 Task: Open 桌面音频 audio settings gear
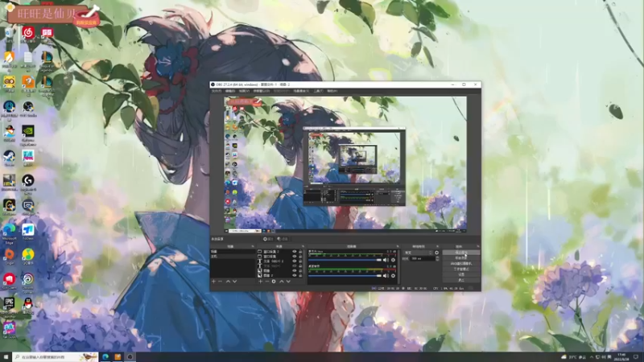click(393, 276)
